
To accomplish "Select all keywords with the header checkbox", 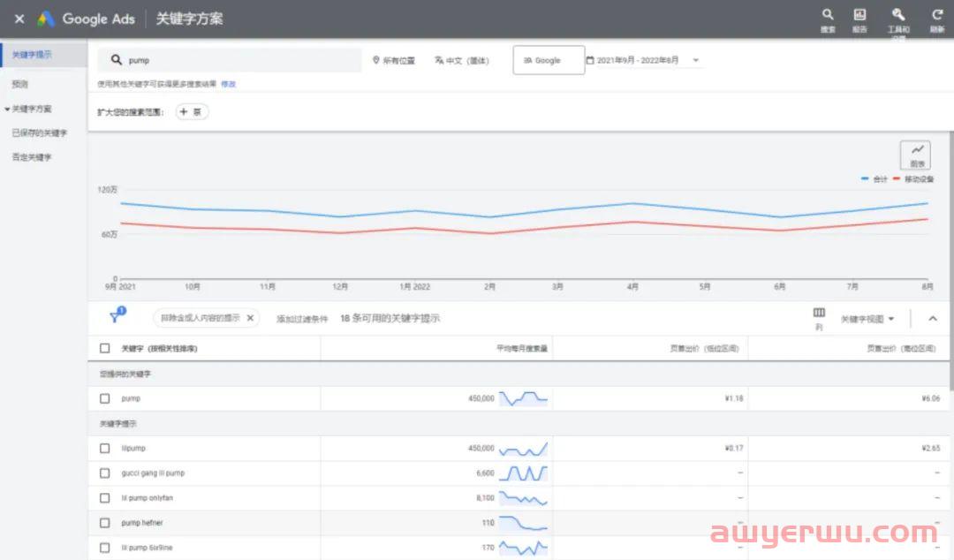I will (x=104, y=348).
